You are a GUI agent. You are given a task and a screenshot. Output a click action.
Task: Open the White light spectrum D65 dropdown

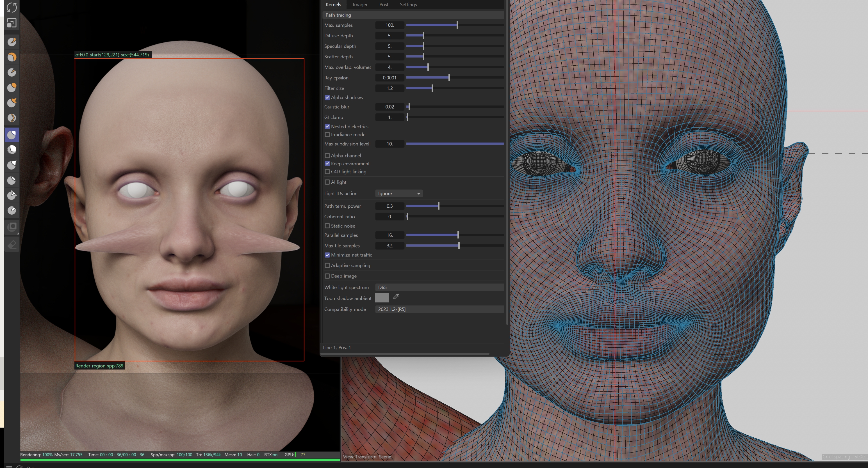pos(439,287)
